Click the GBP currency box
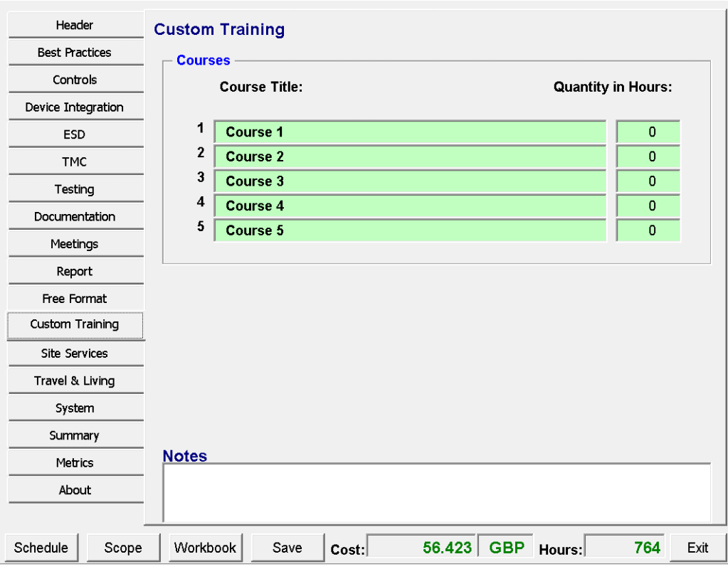The width and height of the screenshot is (728, 569). pos(506,547)
